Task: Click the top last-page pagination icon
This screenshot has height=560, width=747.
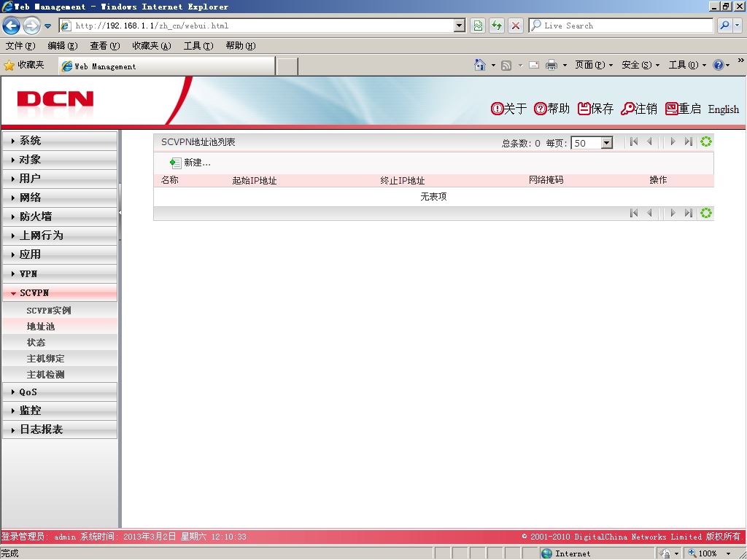Action: click(689, 141)
